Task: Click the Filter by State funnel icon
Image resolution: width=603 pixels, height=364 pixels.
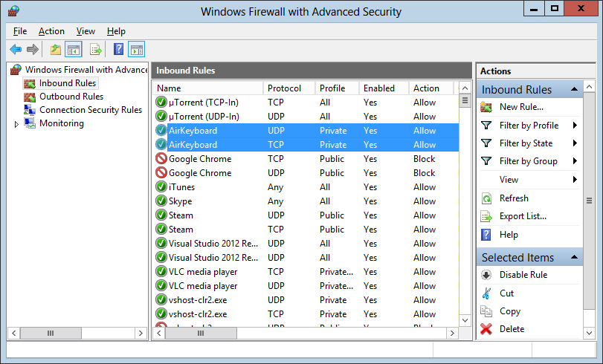Action: [x=486, y=143]
